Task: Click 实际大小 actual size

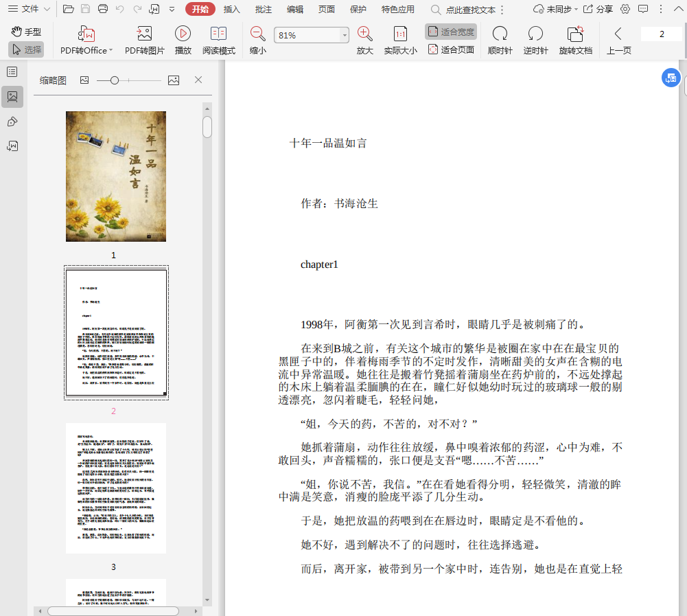Action: coord(400,40)
